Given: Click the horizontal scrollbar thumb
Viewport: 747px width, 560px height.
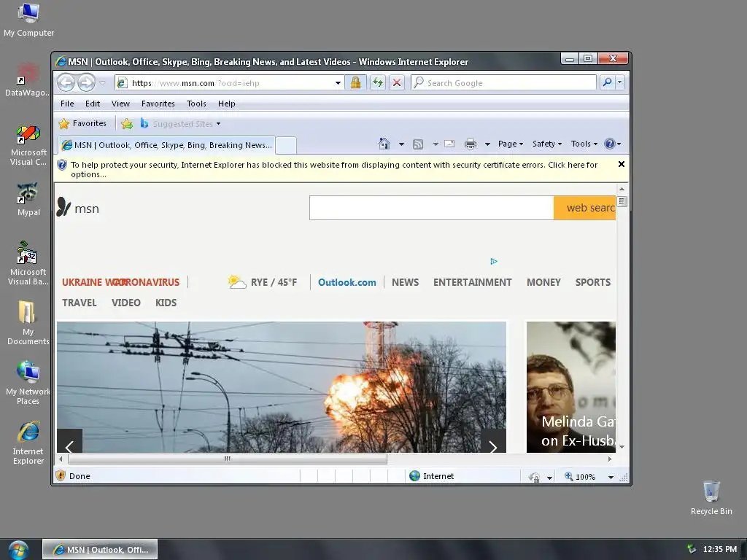Looking at the screenshot, I should 228,459.
